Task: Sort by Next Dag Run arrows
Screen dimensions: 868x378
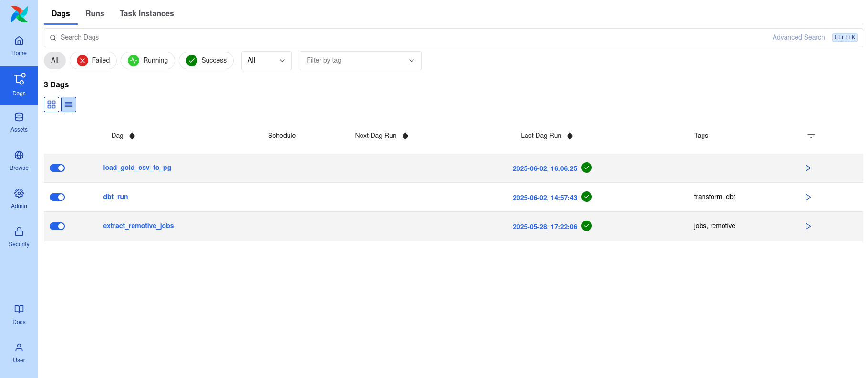Action: tap(405, 136)
